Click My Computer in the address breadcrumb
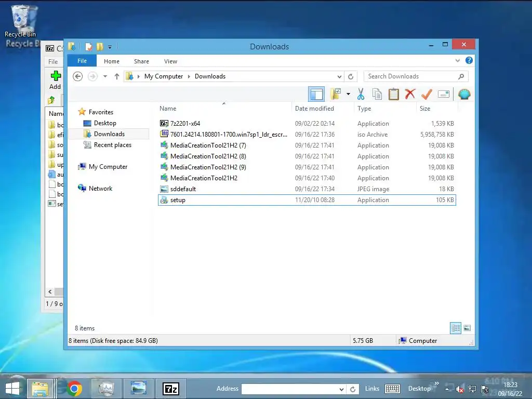532x399 pixels. click(x=164, y=76)
